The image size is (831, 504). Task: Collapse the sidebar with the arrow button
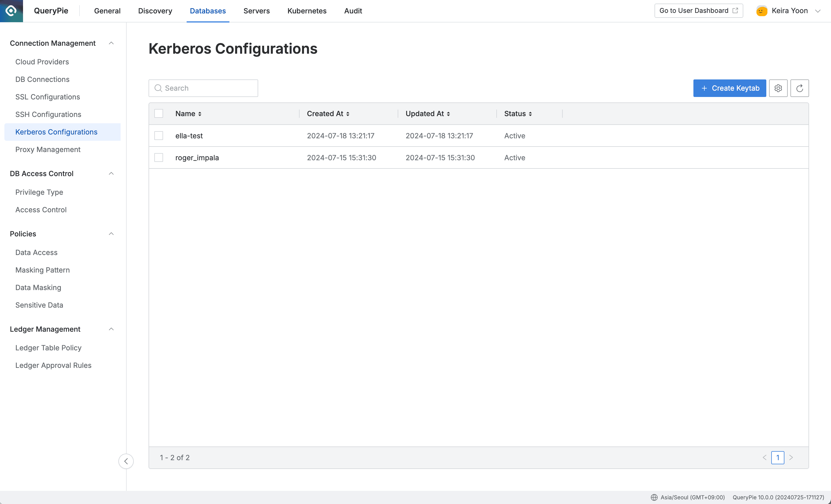pos(126,461)
